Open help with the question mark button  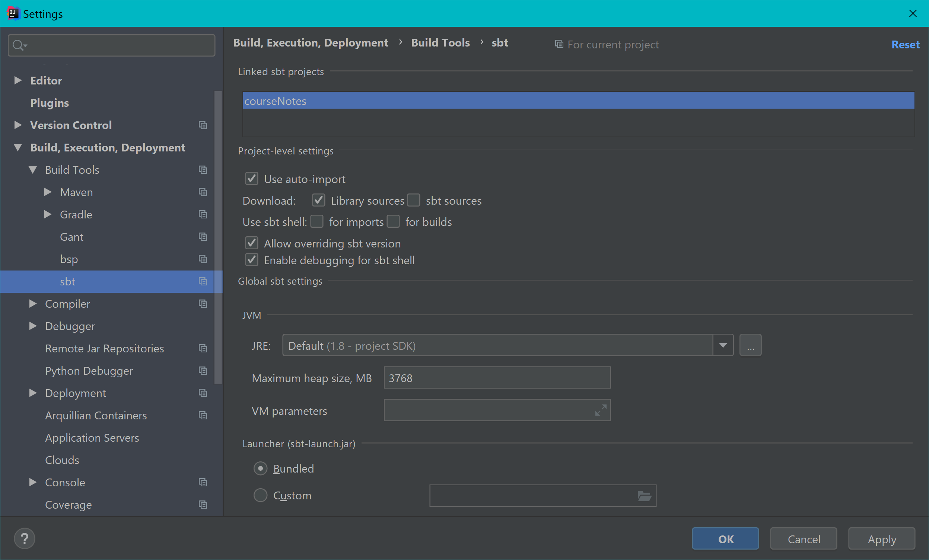(25, 538)
